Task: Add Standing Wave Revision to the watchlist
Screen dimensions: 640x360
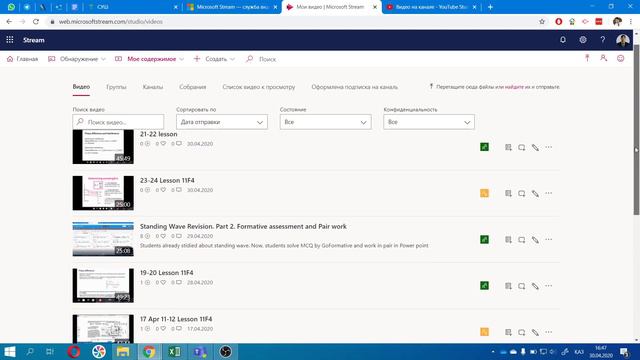Action: pyautogui.click(x=522, y=240)
